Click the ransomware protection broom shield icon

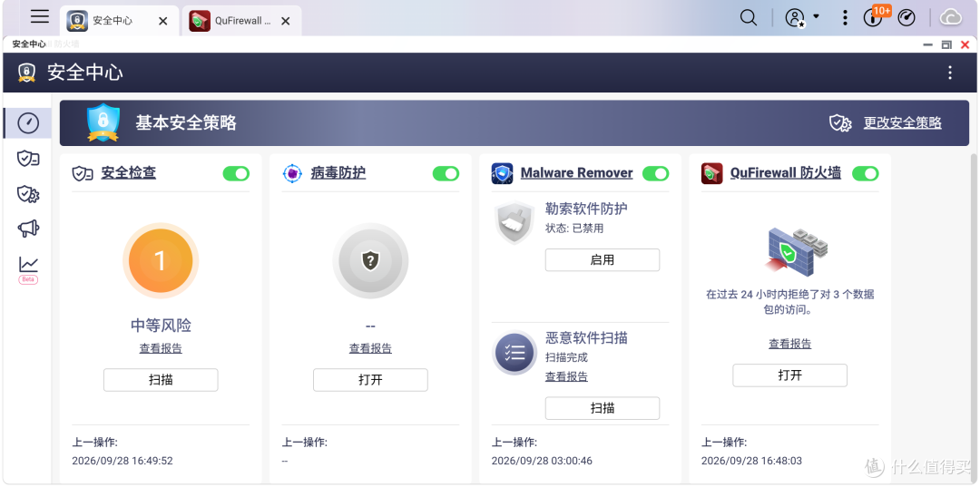click(x=514, y=223)
